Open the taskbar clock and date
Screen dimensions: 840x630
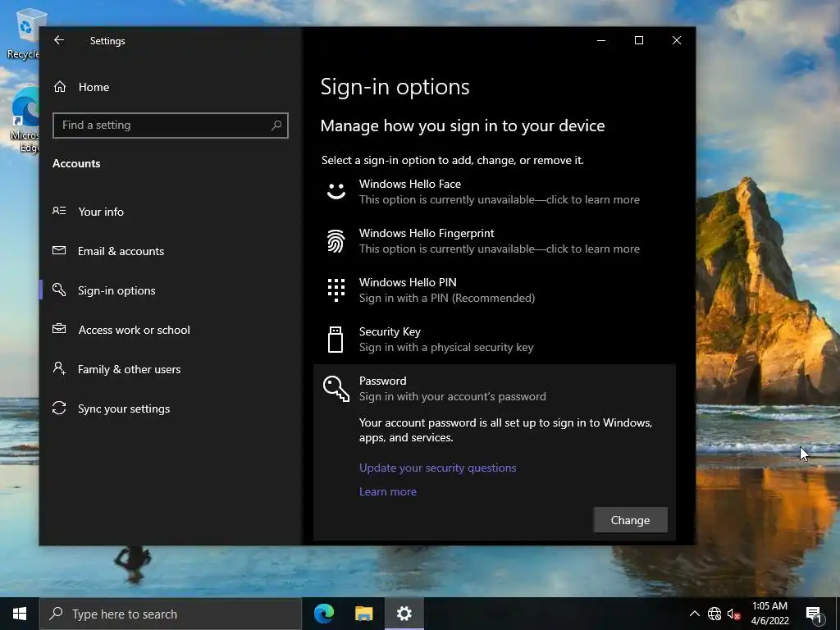click(x=769, y=614)
